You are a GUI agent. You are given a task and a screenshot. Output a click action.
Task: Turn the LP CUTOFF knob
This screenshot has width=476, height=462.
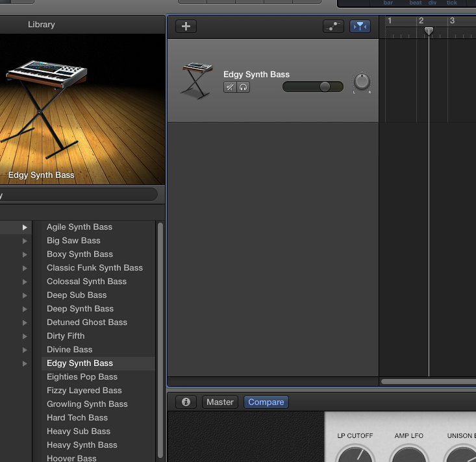pyautogui.click(x=355, y=455)
